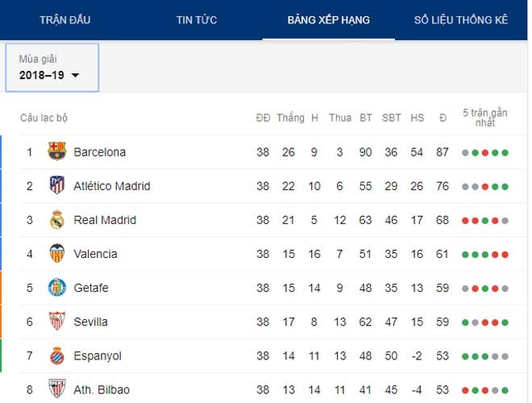Click the Espanyol club crest icon
The image size is (532, 403).
pos(56,355)
